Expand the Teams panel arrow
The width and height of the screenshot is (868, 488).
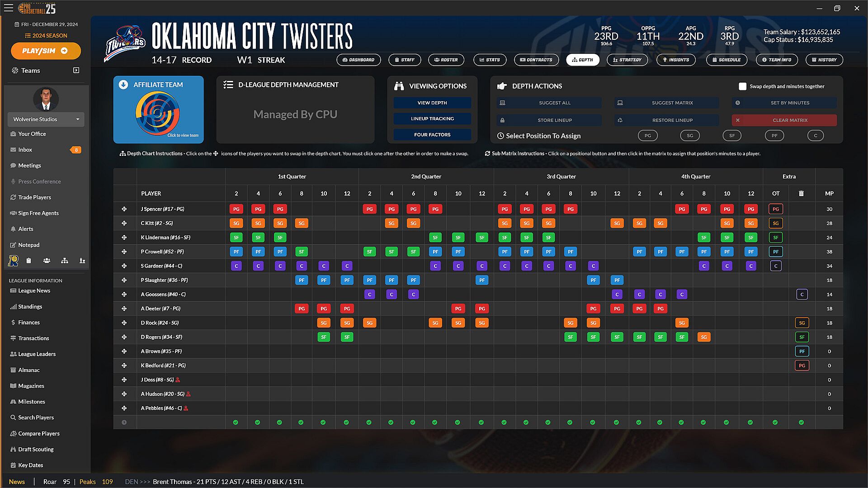tap(76, 70)
